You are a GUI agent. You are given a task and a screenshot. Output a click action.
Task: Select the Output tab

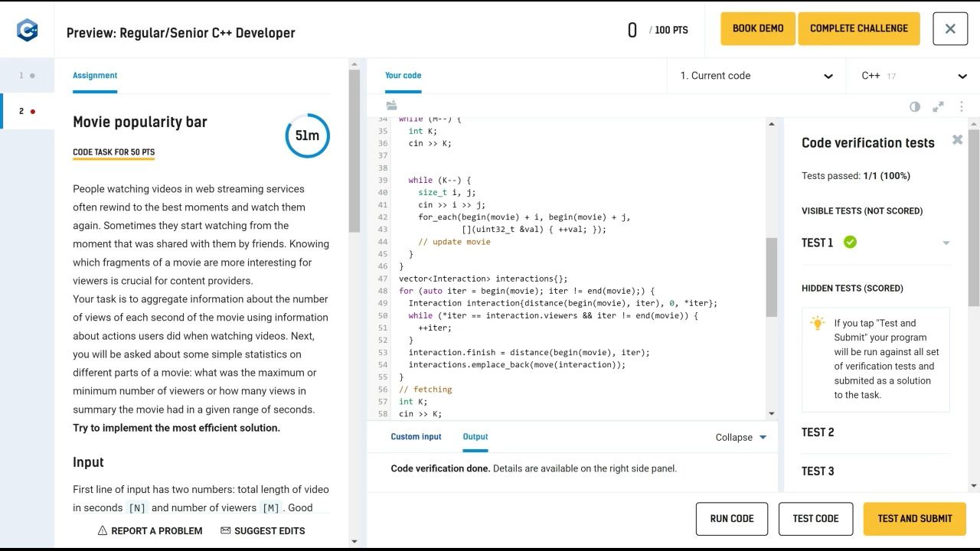(x=475, y=437)
